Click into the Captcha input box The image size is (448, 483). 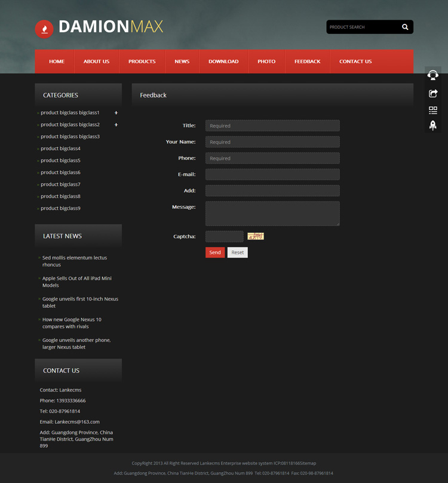(x=225, y=237)
